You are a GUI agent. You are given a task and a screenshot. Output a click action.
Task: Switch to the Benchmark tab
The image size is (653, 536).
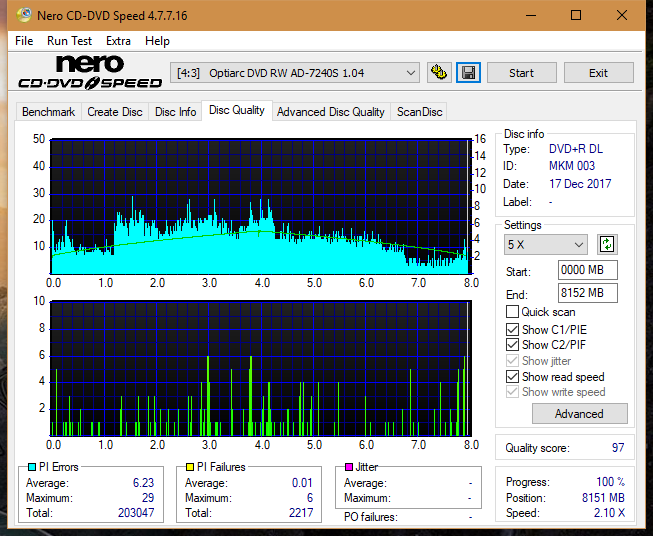click(x=48, y=112)
